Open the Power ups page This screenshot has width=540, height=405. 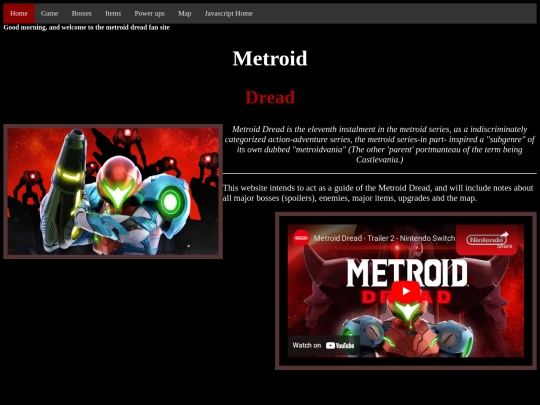coord(149,13)
